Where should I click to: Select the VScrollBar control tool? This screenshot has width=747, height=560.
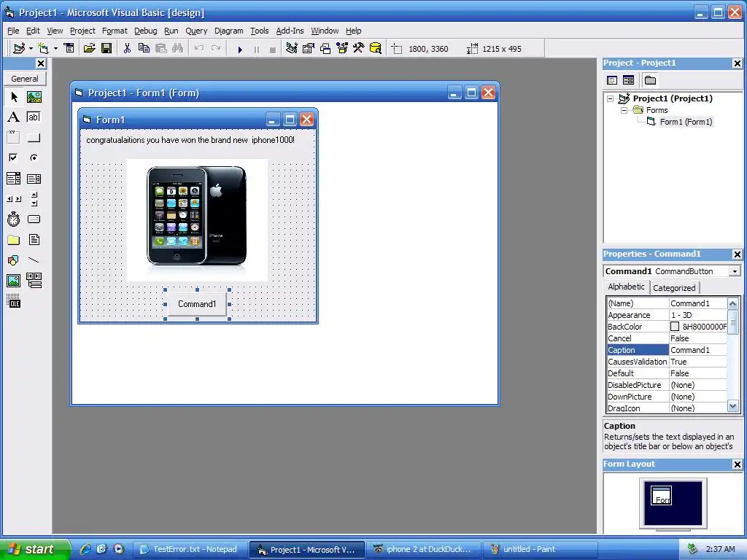pos(34,199)
